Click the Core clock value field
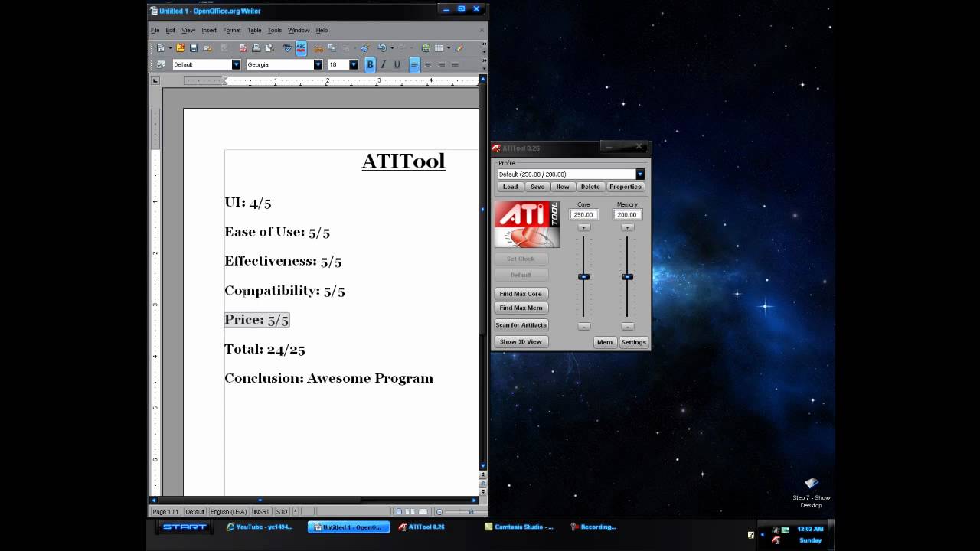The height and width of the screenshot is (551, 980). [583, 215]
